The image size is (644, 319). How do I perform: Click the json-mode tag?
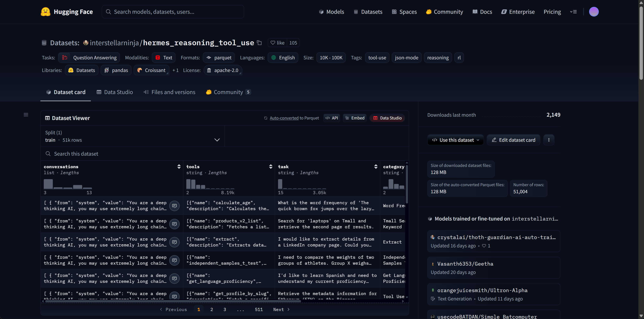[x=407, y=57]
